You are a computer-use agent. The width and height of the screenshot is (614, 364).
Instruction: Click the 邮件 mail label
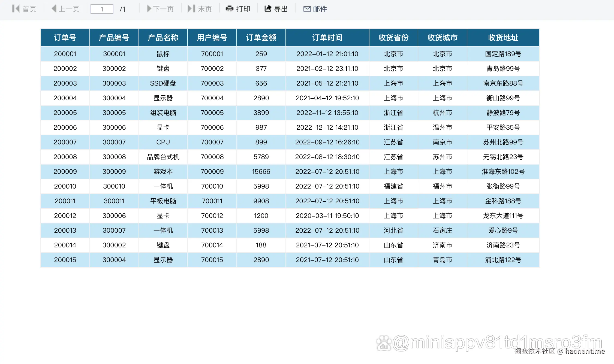pos(320,9)
